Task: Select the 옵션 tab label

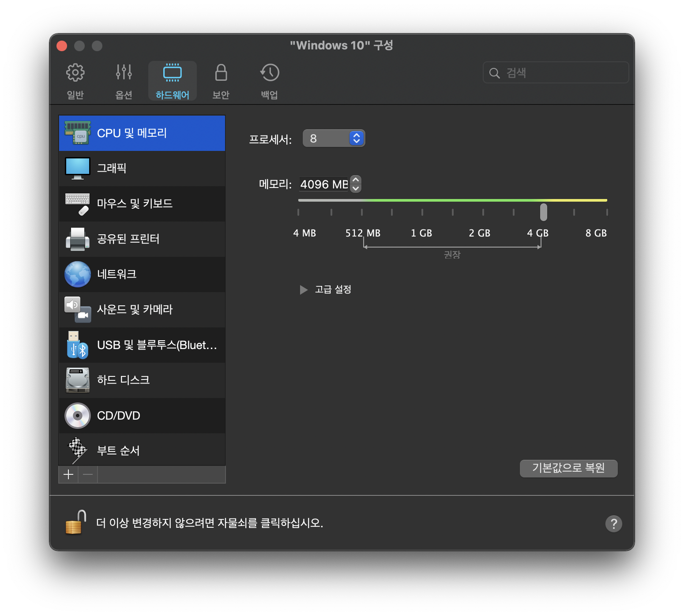Action: click(x=124, y=95)
